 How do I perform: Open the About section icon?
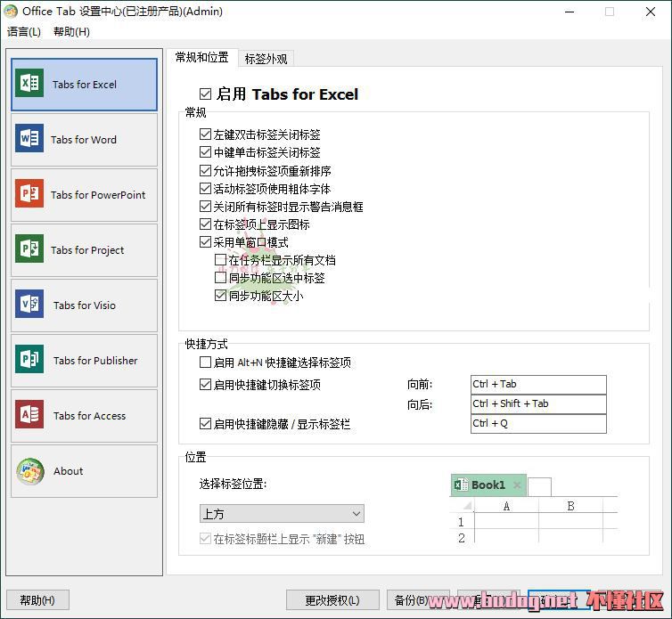coord(29,471)
